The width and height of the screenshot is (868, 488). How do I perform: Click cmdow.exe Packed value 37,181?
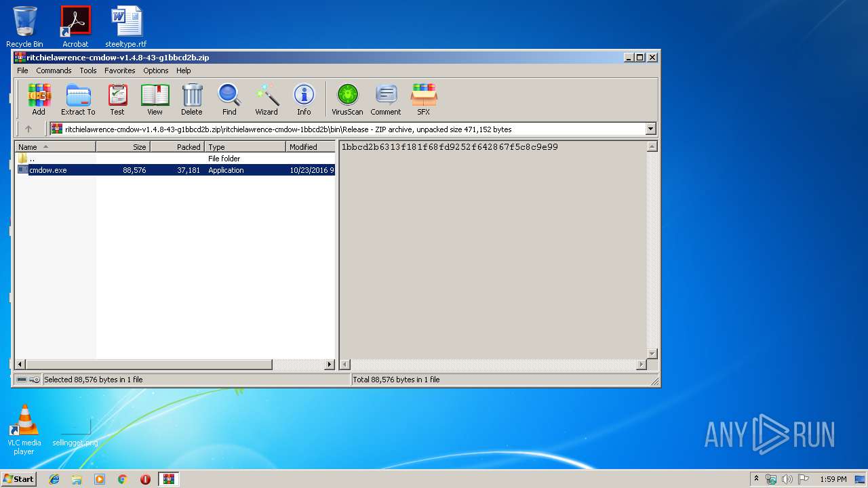(189, 170)
